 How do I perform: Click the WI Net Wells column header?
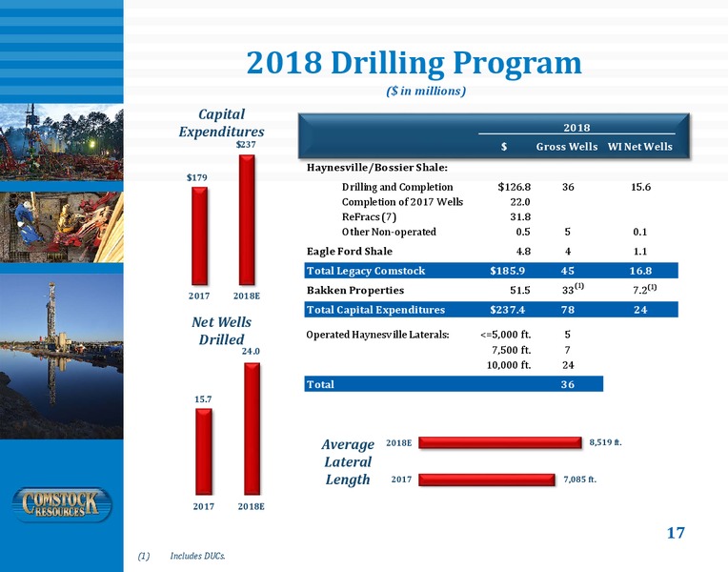pos(639,147)
